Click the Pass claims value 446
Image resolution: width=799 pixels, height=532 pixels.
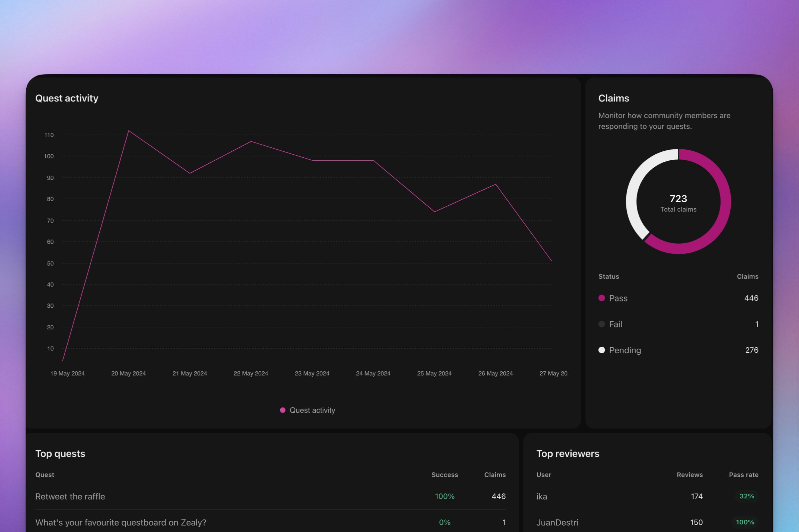point(751,298)
